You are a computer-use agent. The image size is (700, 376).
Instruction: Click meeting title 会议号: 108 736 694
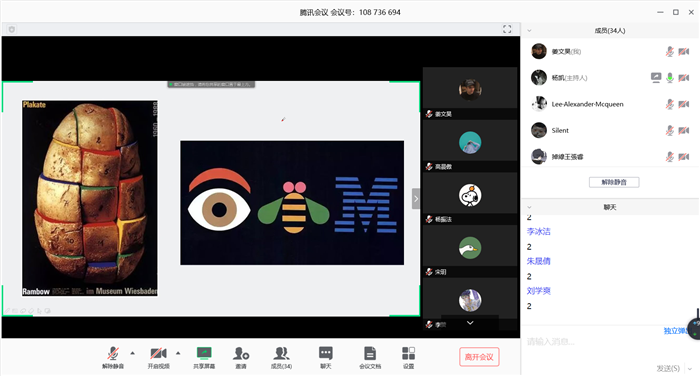[350, 13]
